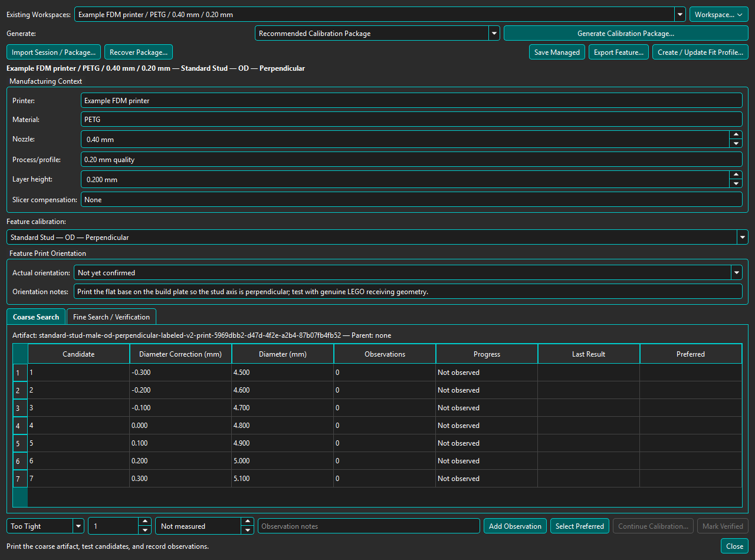
Task: Click Create / Update Fit Profile button
Action: pos(700,52)
